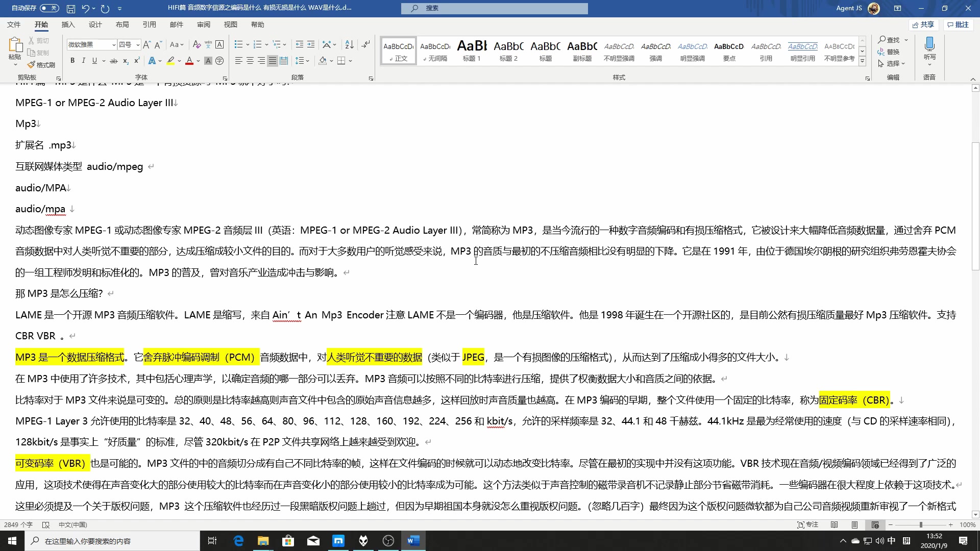Screen dimensions: 980x551
Task: Open the 引用 (References) tab
Action: (x=149, y=24)
